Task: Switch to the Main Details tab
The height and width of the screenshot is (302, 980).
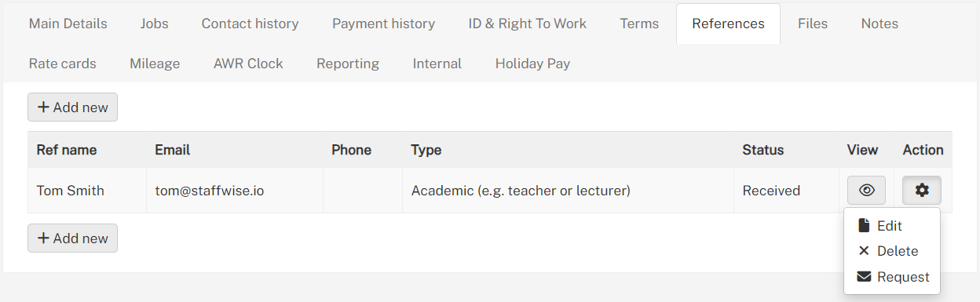Action: coord(68,24)
